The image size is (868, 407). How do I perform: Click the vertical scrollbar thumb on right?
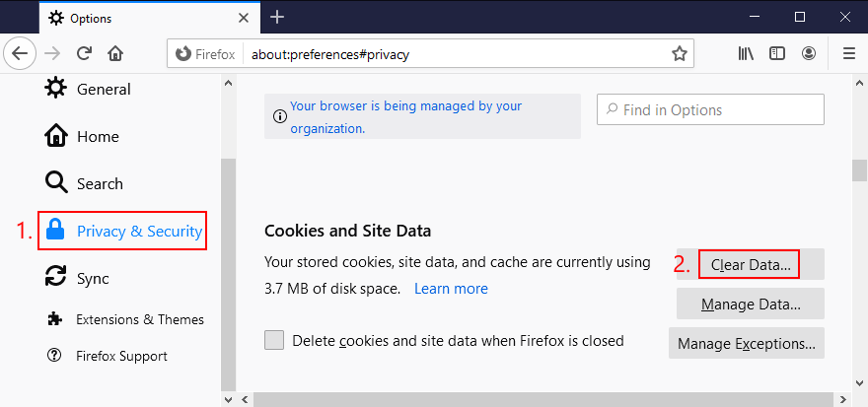click(x=859, y=169)
